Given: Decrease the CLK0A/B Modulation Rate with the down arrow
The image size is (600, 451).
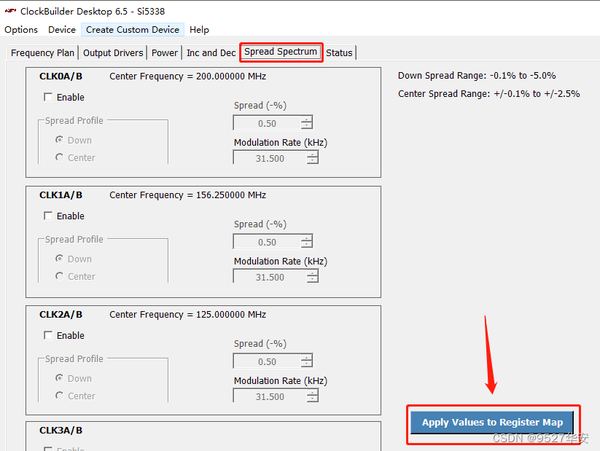Looking at the screenshot, I should pos(312,161).
